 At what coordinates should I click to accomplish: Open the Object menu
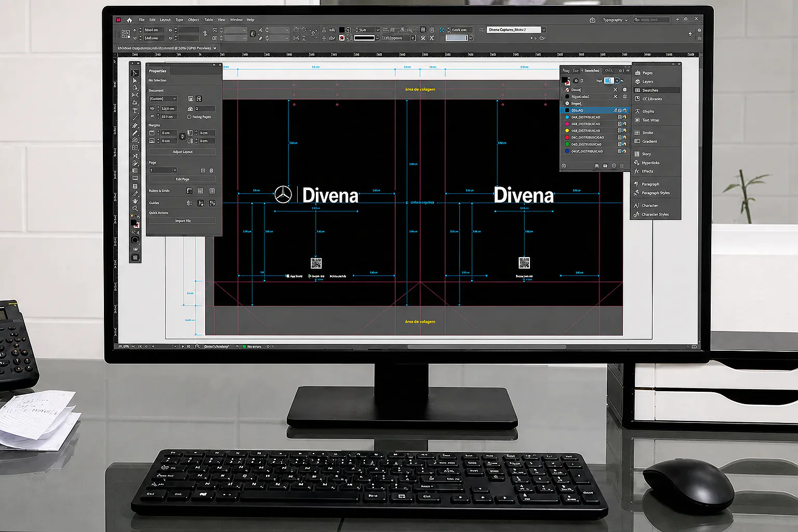tap(194, 20)
